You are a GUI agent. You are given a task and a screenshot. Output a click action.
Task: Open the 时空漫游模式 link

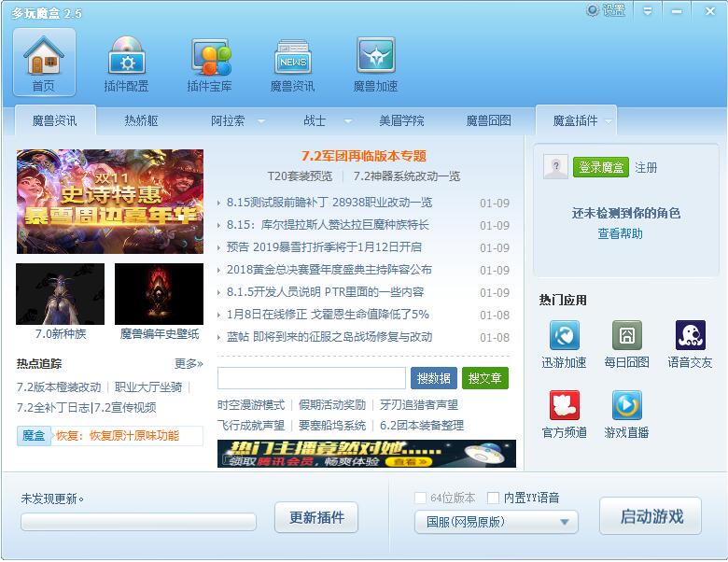pos(251,405)
